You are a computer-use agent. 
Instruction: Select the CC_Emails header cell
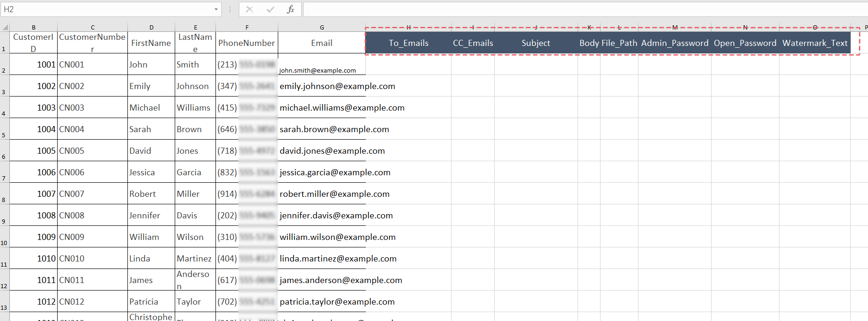pos(473,43)
